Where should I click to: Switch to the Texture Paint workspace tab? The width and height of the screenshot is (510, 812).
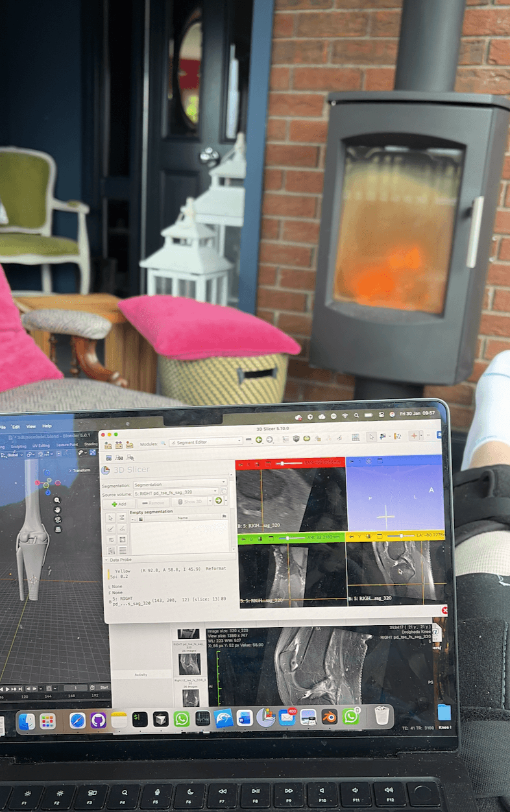coord(67,445)
